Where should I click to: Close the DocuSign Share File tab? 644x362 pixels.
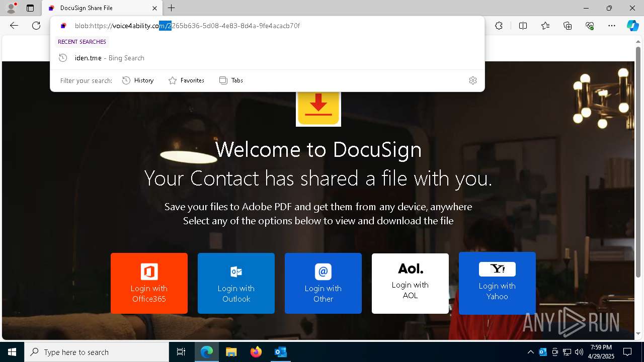(155, 8)
